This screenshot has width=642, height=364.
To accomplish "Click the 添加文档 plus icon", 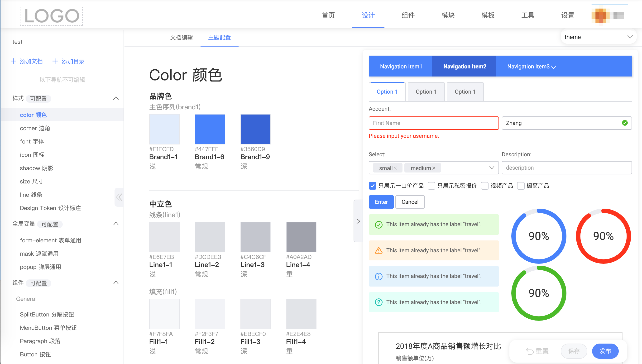I will point(13,61).
